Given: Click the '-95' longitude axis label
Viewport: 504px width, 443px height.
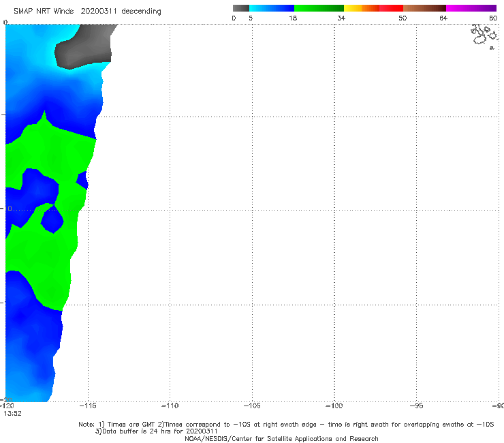Looking at the screenshot, I should pos(417,406).
